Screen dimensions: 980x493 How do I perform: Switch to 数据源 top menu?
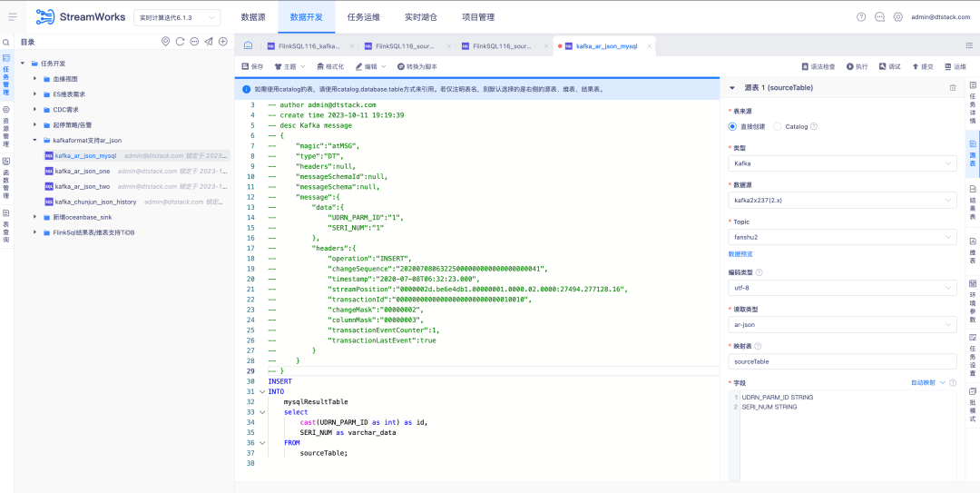pyautogui.click(x=253, y=17)
